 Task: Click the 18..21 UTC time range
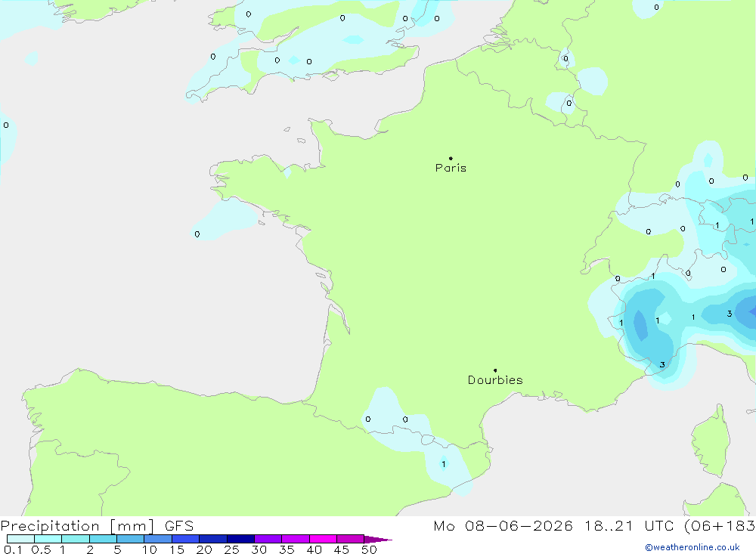coord(629,526)
